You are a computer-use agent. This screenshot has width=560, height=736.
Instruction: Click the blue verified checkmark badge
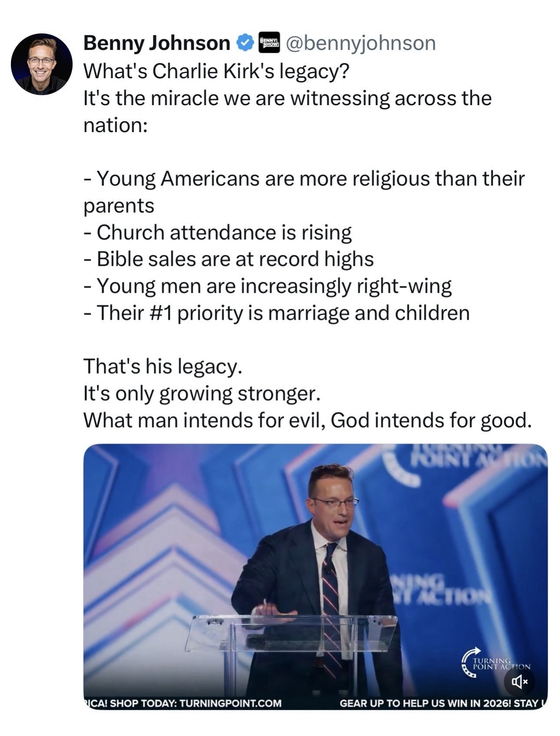[245, 43]
